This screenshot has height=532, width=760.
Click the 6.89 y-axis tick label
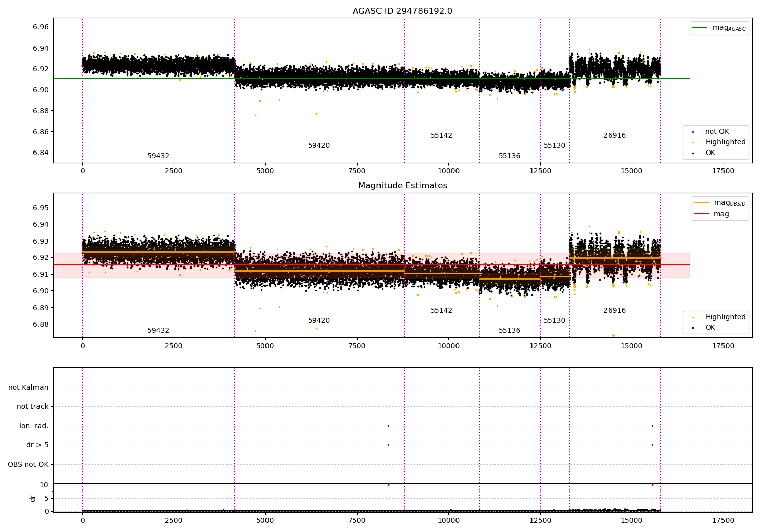pos(41,308)
